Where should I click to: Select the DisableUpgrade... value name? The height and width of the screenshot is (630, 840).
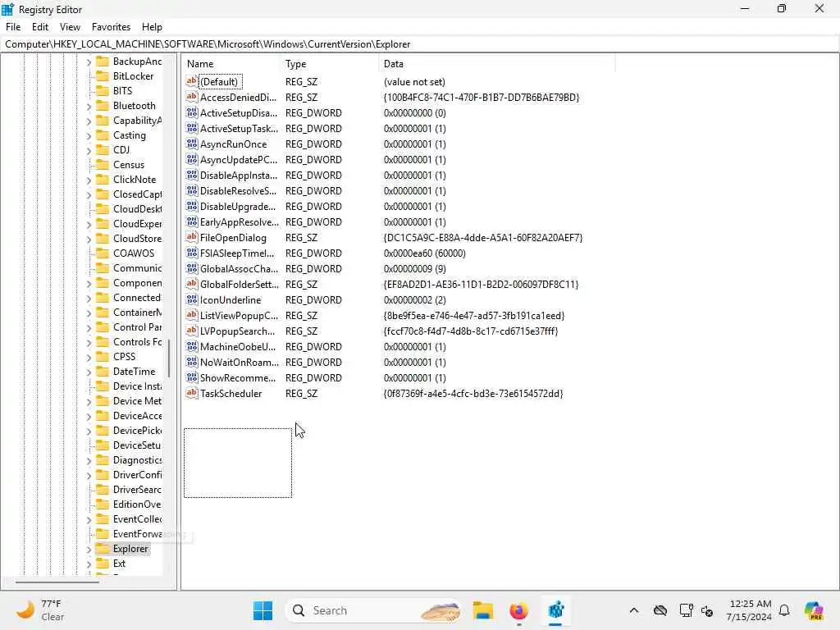(x=238, y=206)
